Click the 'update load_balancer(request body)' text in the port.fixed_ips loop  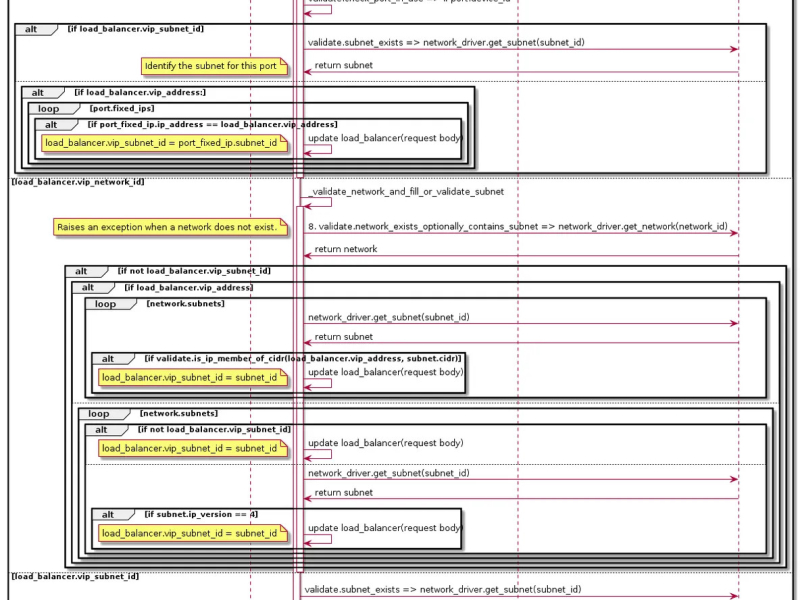[385, 138]
